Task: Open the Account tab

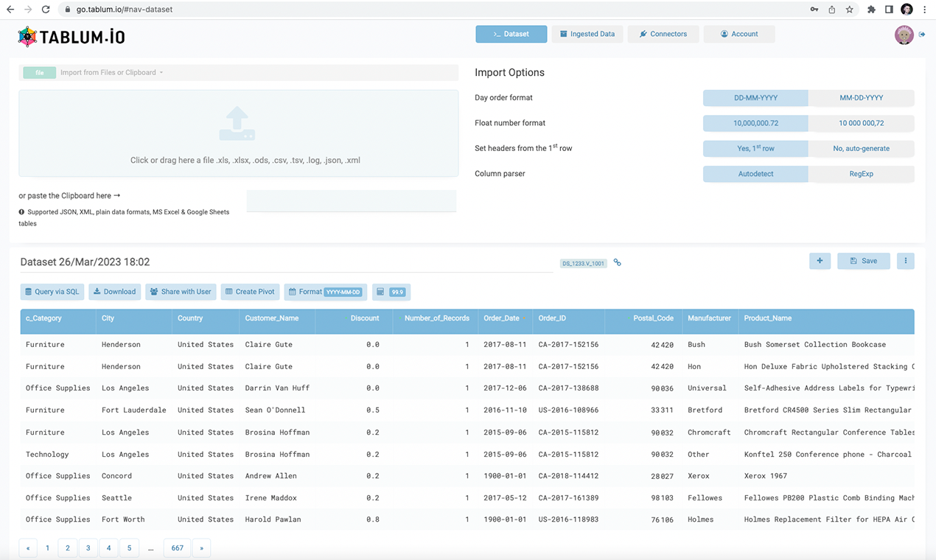Action: (x=739, y=34)
